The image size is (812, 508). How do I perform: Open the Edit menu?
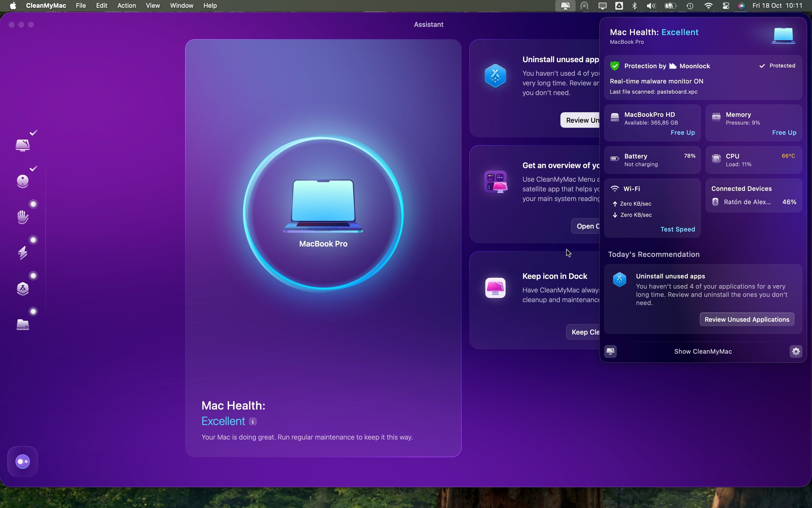[102, 6]
